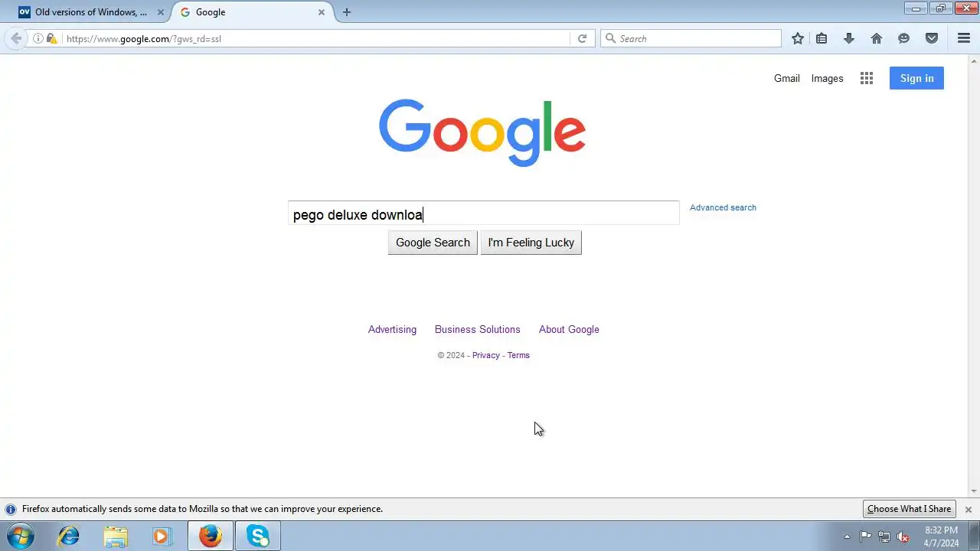The height and width of the screenshot is (551, 980).
Task: Bookmark this page with star icon
Action: (798, 38)
